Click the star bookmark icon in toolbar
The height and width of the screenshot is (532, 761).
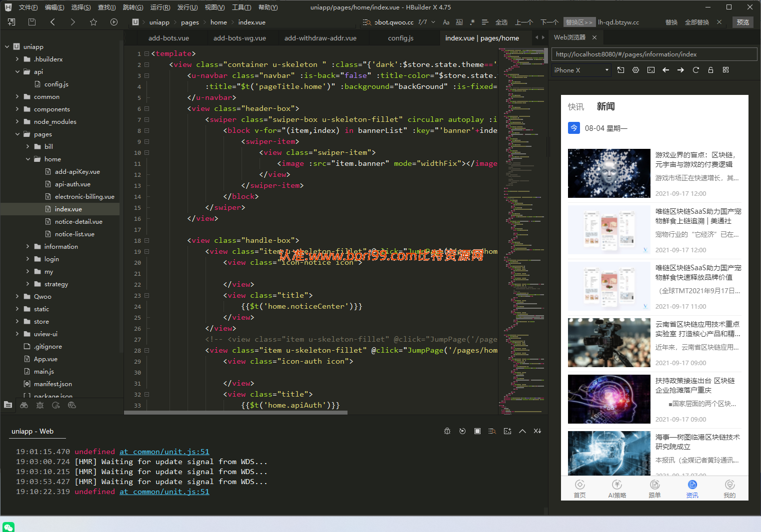pyautogui.click(x=93, y=22)
